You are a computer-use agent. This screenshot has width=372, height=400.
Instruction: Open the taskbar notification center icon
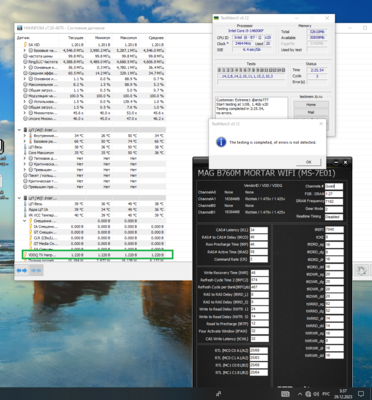point(360,394)
